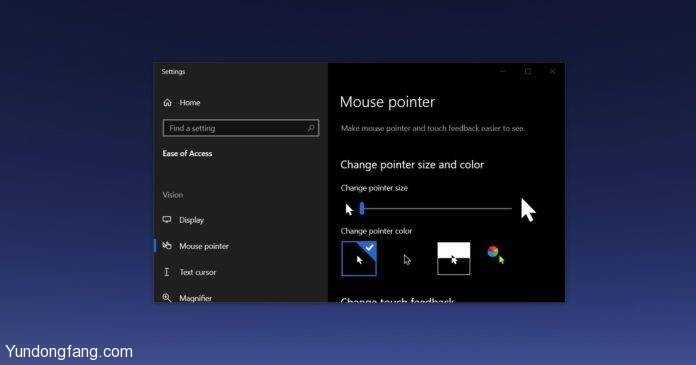Image resolution: width=696 pixels, height=365 pixels.
Task: Click the Text cursor I-beam icon
Action: click(x=167, y=272)
